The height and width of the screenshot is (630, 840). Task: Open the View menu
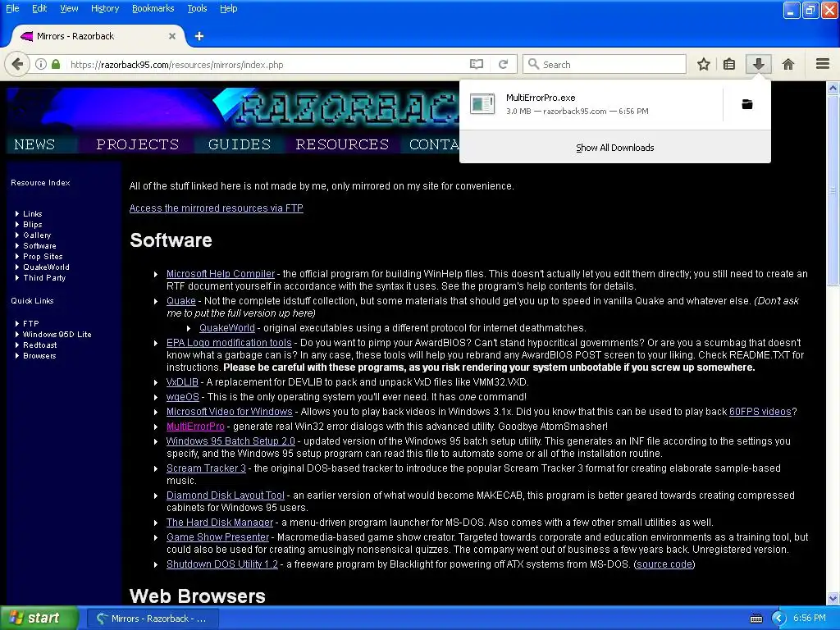(69, 8)
